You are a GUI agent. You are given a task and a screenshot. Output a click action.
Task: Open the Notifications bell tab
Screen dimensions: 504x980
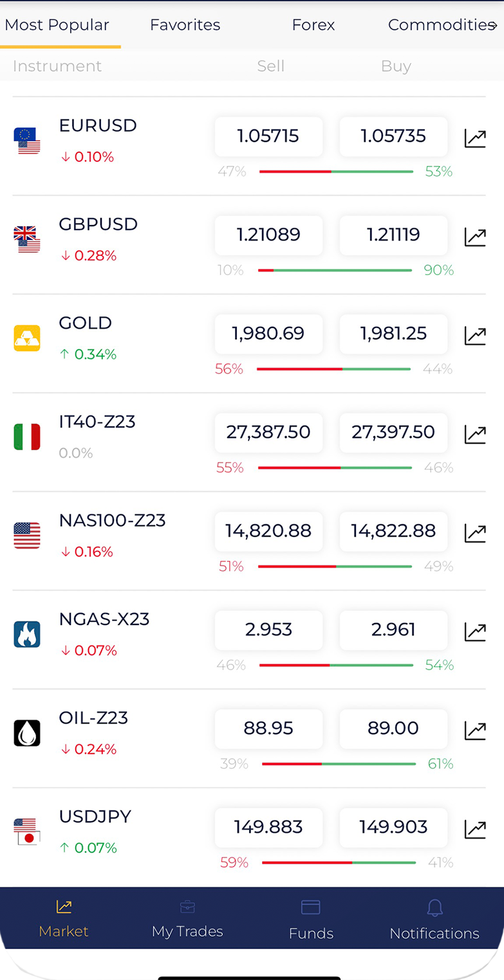pos(434,920)
